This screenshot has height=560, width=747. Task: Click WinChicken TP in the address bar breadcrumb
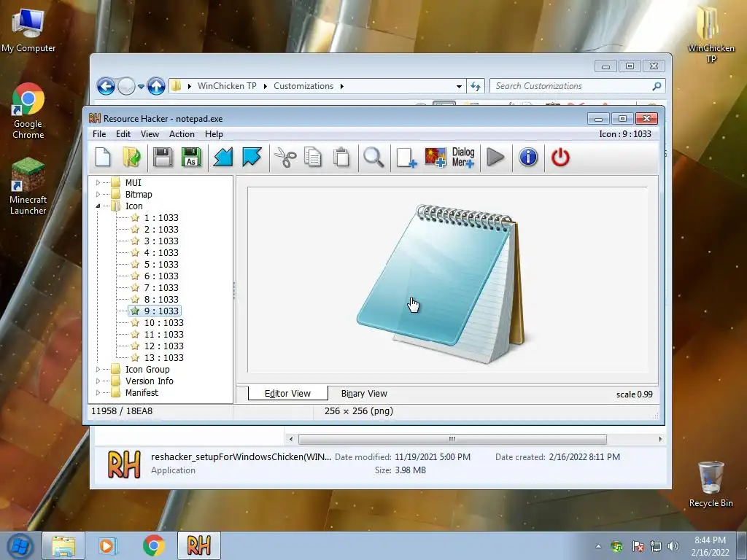pos(227,86)
